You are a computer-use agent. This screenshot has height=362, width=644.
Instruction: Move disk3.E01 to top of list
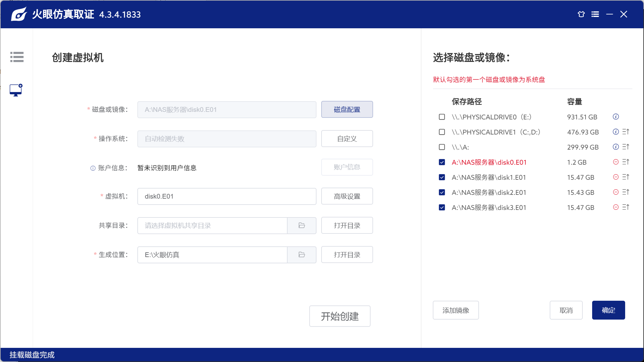tap(625, 207)
